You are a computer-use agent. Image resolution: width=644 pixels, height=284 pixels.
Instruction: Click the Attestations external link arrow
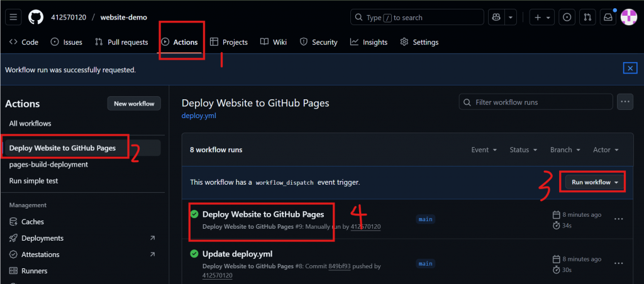(152, 254)
